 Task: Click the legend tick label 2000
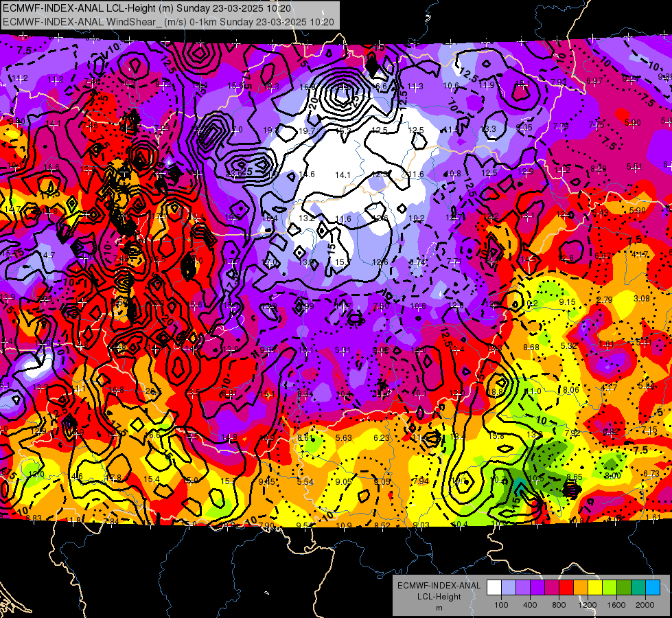(645, 605)
